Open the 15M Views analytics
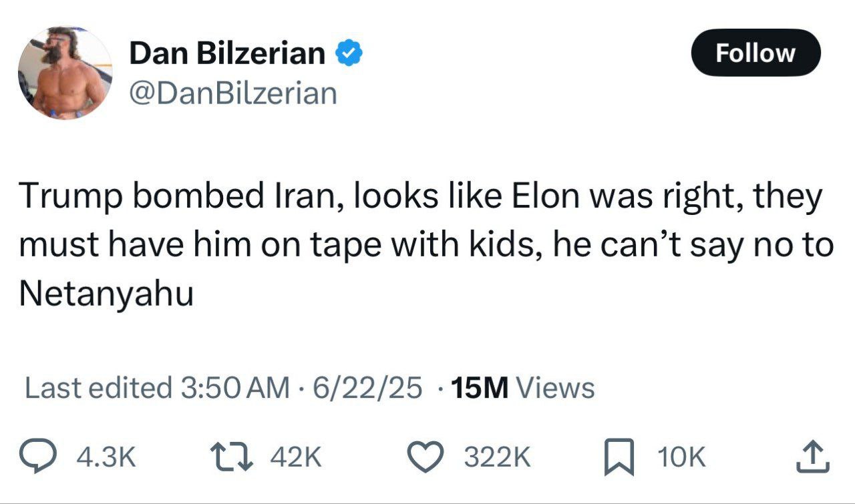This screenshot has width=855, height=504. [x=522, y=388]
